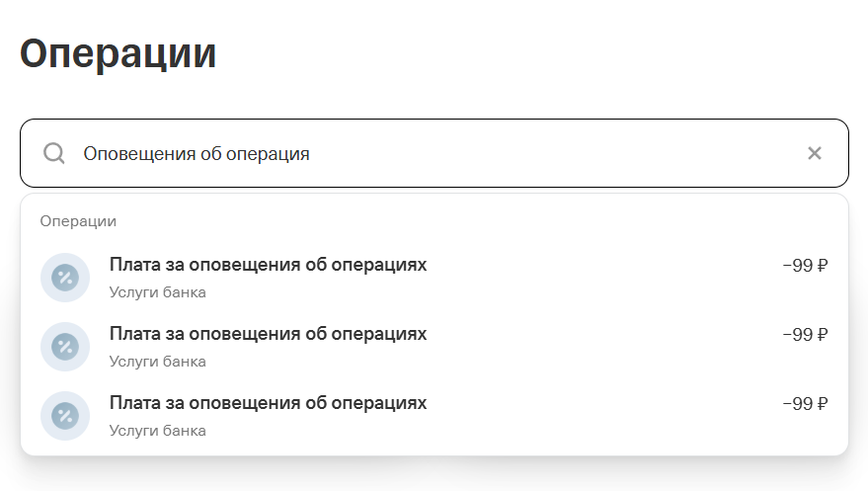
Task: Click 'Услуги банка' under the first result
Action: point(158,292)
